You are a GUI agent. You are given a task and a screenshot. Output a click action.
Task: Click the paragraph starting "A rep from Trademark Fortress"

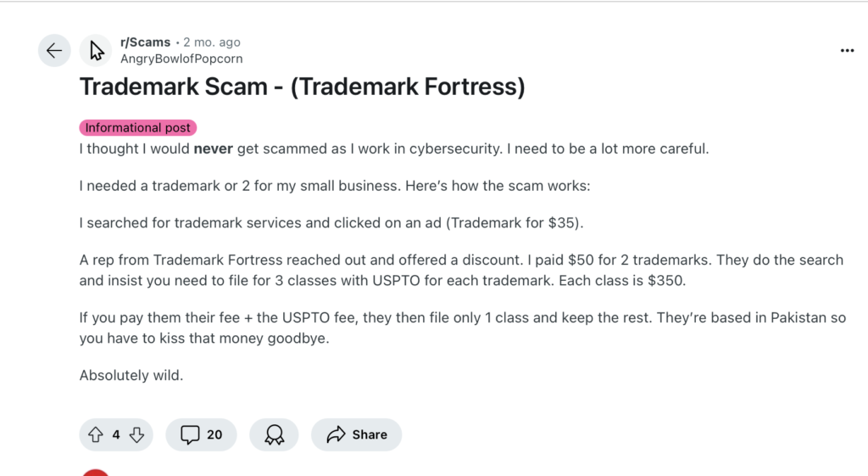pyautogui.click(x=461, y=269)
